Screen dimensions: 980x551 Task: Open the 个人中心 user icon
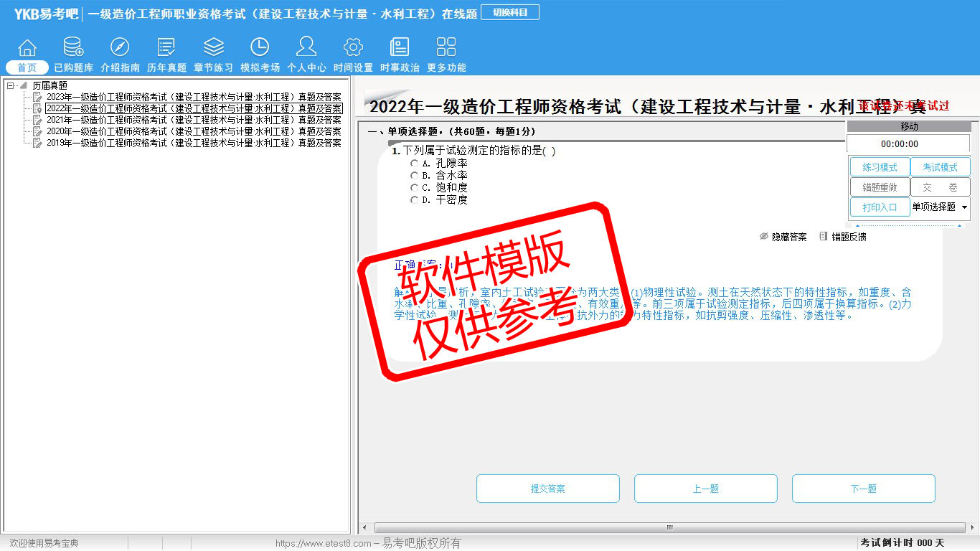tap(306, 48)
